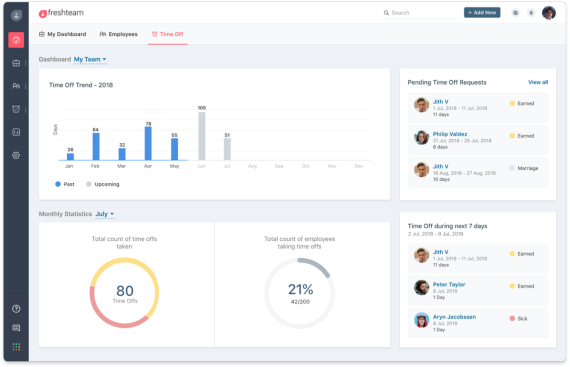
Task: Open Jith V's 1 Jul - 11 Jul pending request
Action: pos(478,108)
